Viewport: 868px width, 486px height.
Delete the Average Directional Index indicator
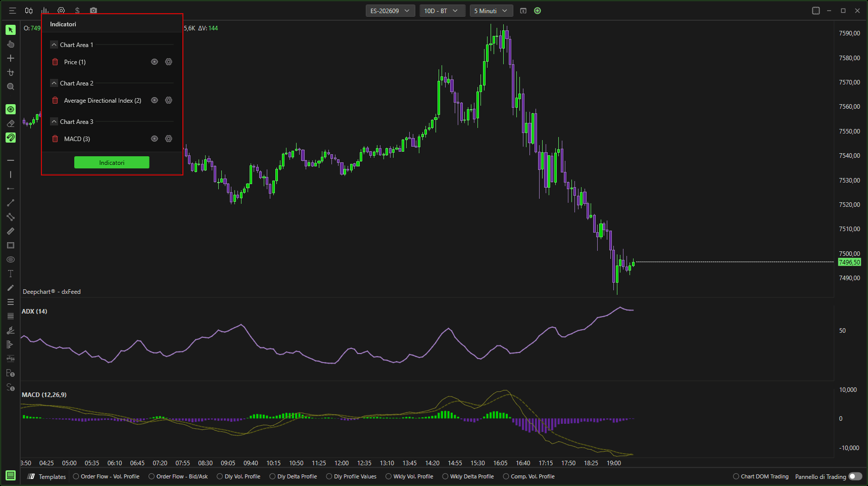coord(55,101)
